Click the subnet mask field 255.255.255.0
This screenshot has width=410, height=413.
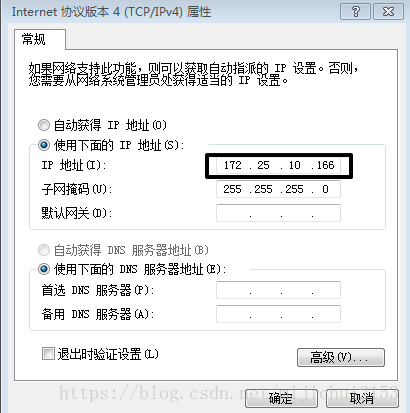pyautogui.click(x=278, y=189)
